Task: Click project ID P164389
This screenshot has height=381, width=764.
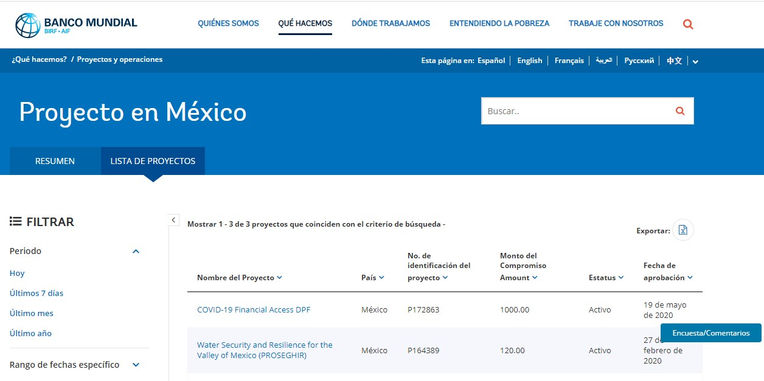Action: click(x=423, y=351)
